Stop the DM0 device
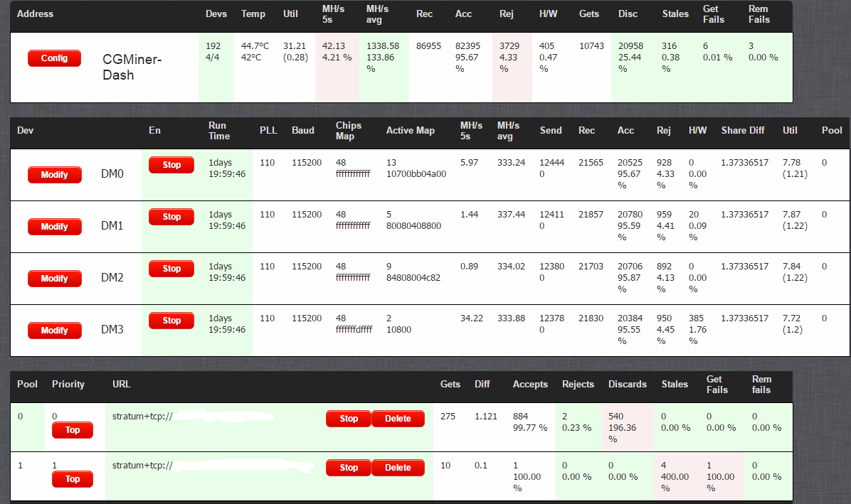The width and height of the screenshot is (851, 504). coord(171,165)
